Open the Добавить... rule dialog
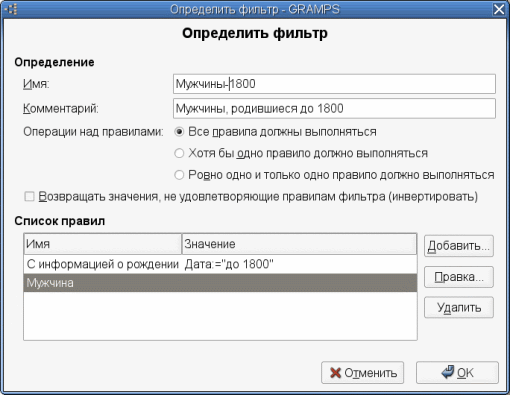The height and width of the screenshot is (395, 510). point(459,246)
